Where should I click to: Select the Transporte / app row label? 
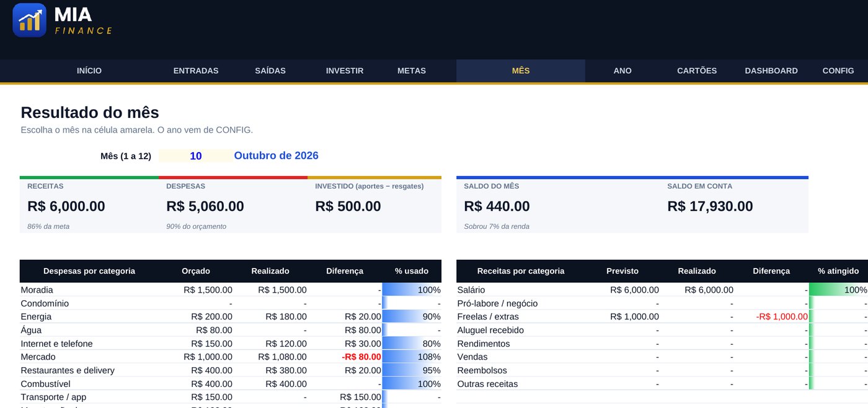click(x=53, y=397)
